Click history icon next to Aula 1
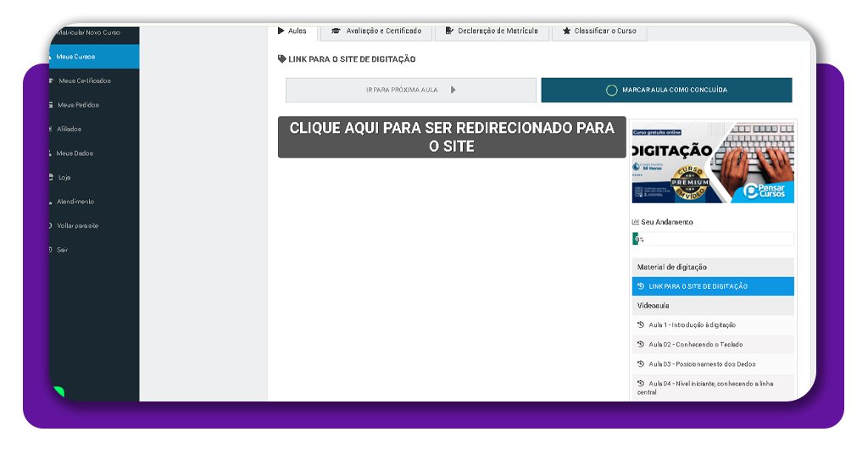The image size is (868, 454). pyautogui.click(x=641, y=324)
